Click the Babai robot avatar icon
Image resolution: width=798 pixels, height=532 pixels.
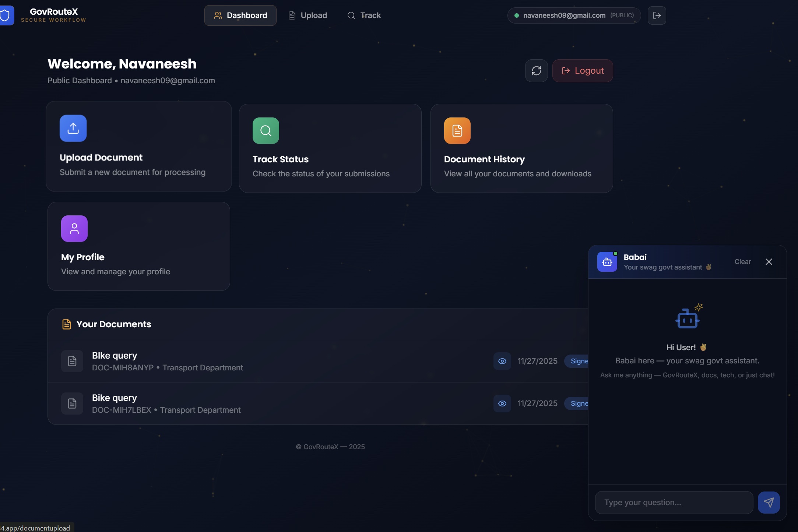pos(607,262)
